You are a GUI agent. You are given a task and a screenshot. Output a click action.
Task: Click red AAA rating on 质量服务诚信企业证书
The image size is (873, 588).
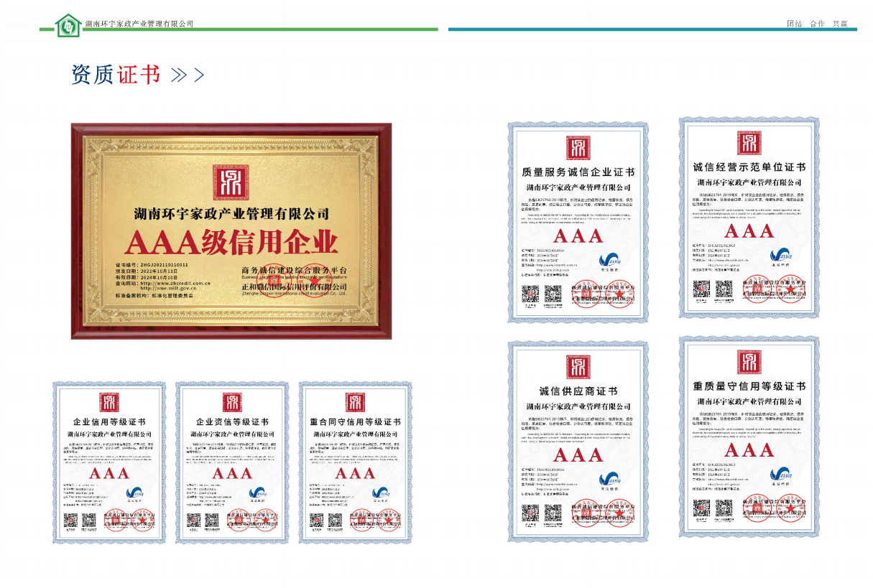pyautogui.click(x=578, y=235)
